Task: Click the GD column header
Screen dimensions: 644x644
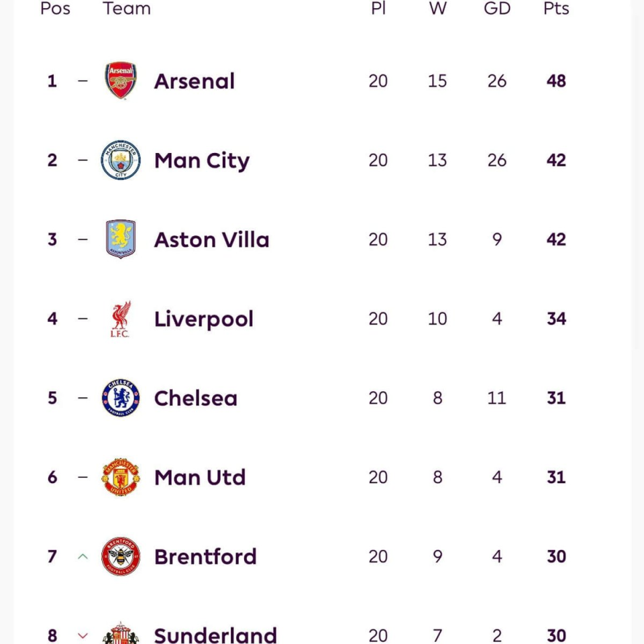Action: pos(497,9)
